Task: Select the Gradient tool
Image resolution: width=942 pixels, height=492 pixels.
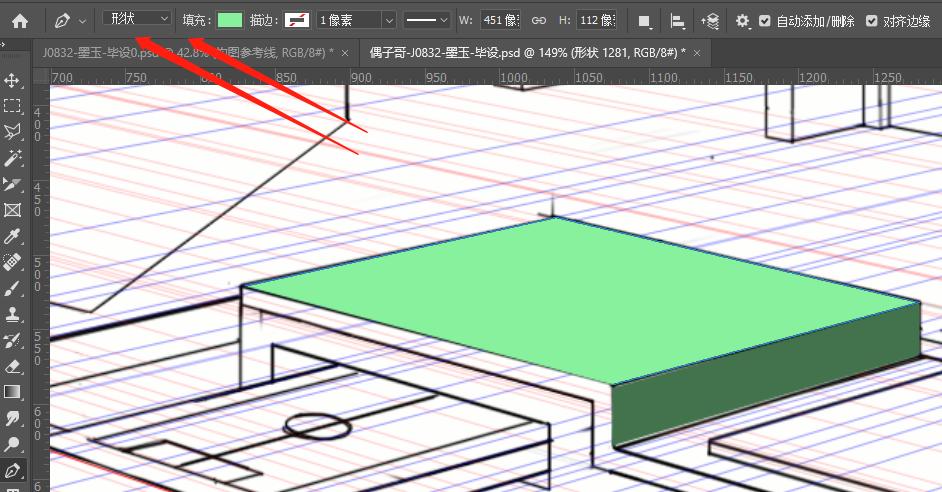Action: (x=13, y=392)
